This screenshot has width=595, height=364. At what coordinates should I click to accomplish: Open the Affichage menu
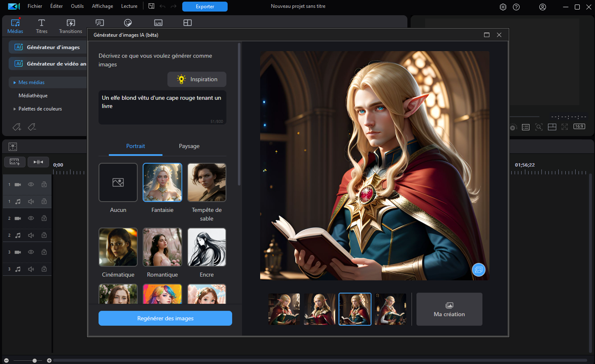pyautogui.click(x=102, y=6)
